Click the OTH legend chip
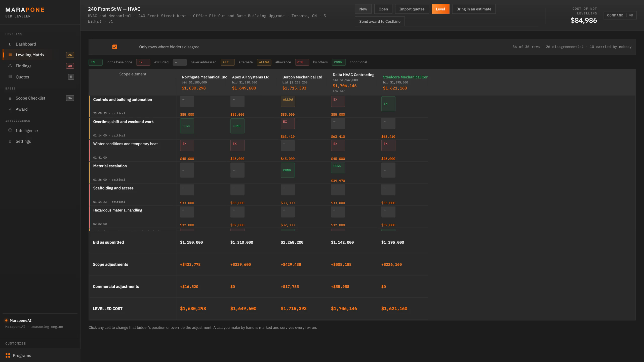Image resolution: width=644 pixels, height=362 pixels. click(x=302, y=62)
